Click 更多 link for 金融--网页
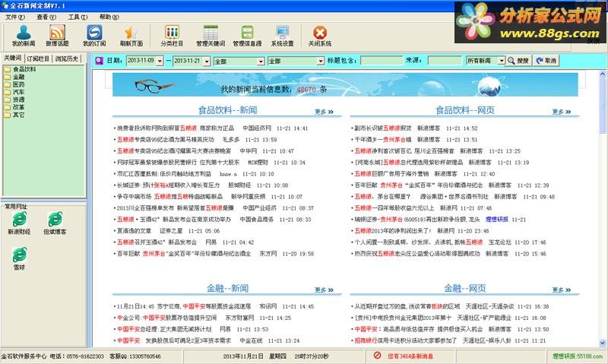608x364 pixels. point(562,290)
